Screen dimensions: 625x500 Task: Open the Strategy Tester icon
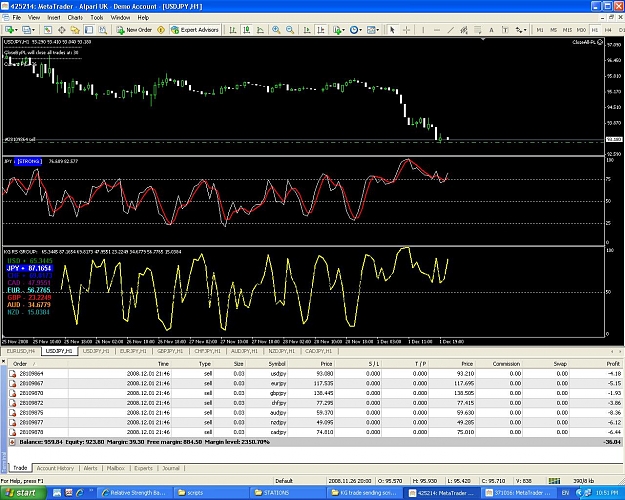tap(102, 30)
